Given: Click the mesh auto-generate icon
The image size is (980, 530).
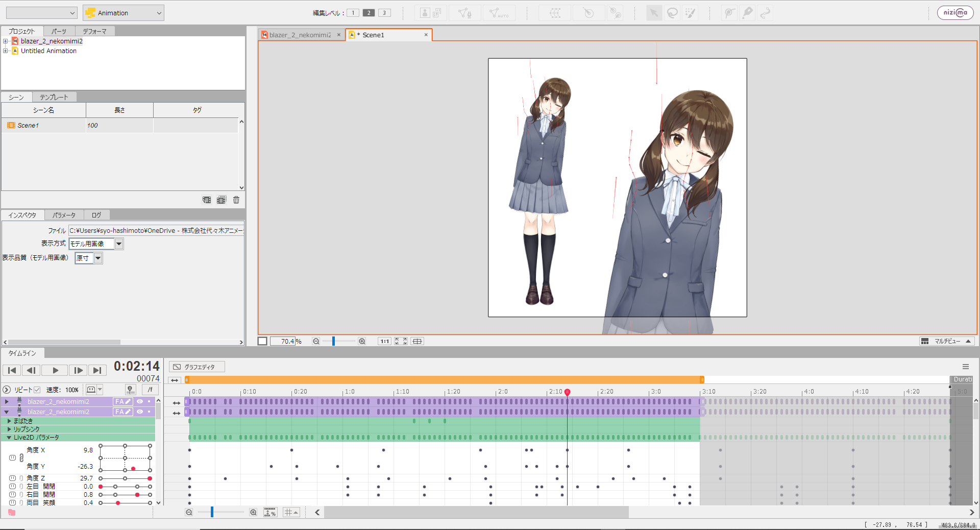Looking at the screenshot, I should [x=499, y=13].
